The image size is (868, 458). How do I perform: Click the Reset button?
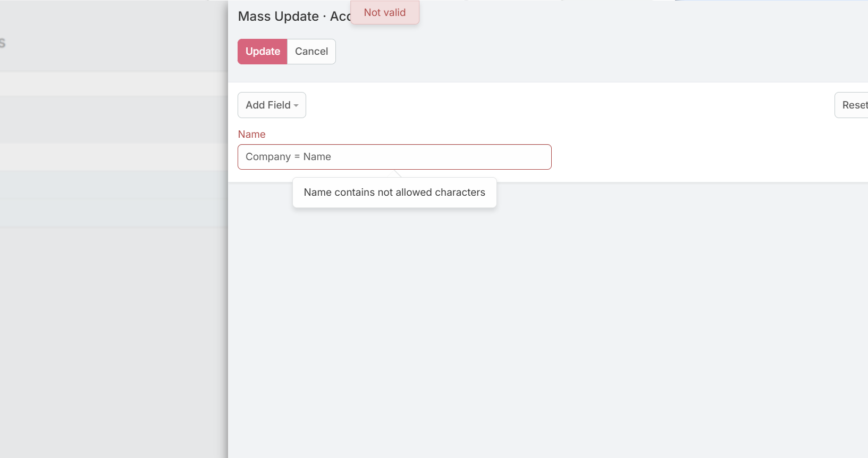pos(854,105)
